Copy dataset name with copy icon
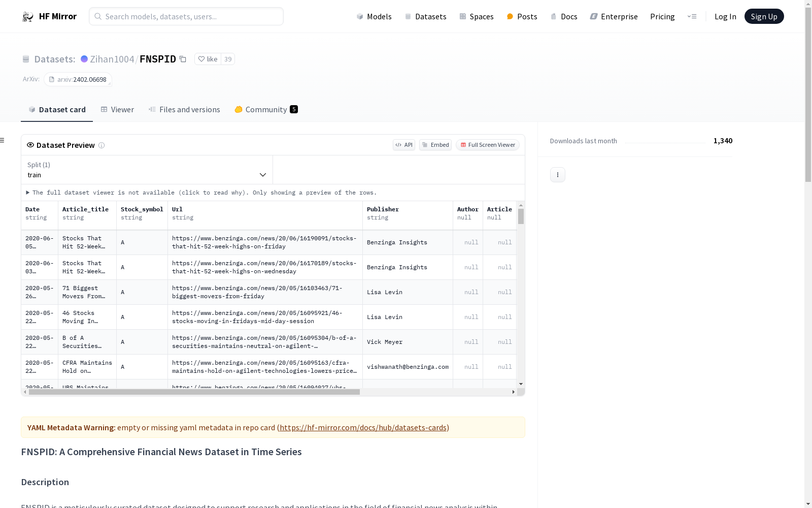812x508 pixels. click(x=183, y=59)
